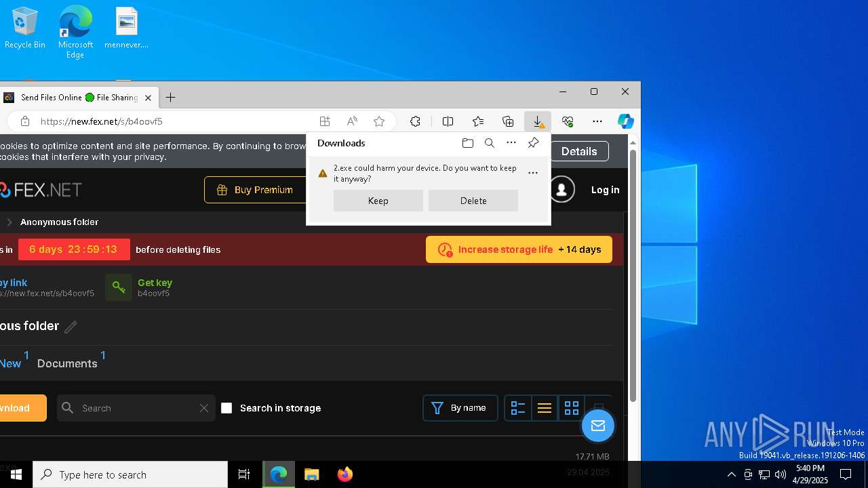This screenshot has width=868, height=488.
Task: Open volume control in tray
Action: 781,474
